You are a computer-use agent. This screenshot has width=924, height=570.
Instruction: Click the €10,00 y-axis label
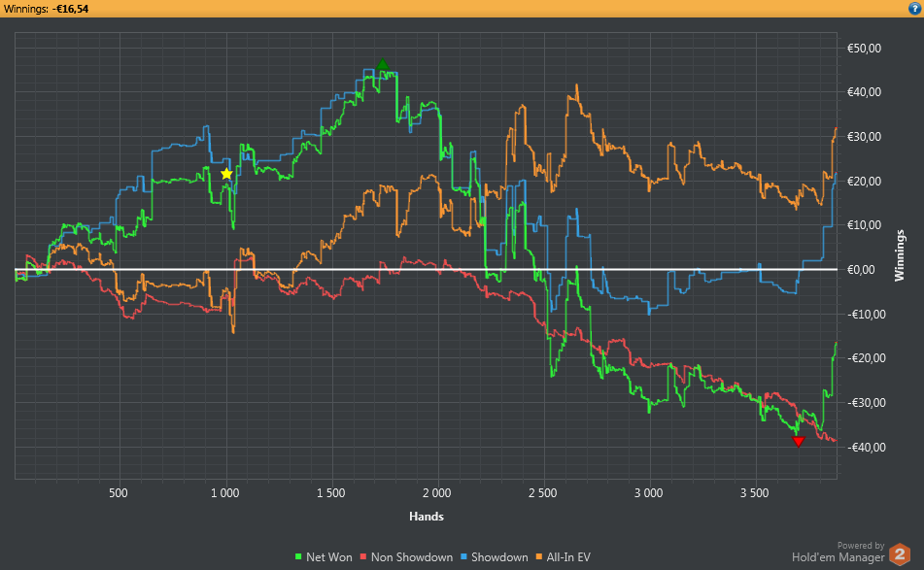coord(864,225)
